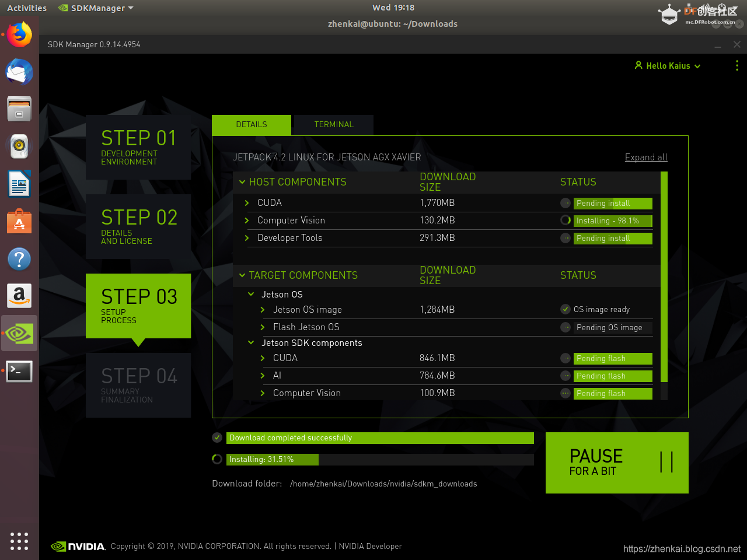Viewport: 747px width, 560px height.
Task: Open the Files manager dock icon
Action: 19,109
